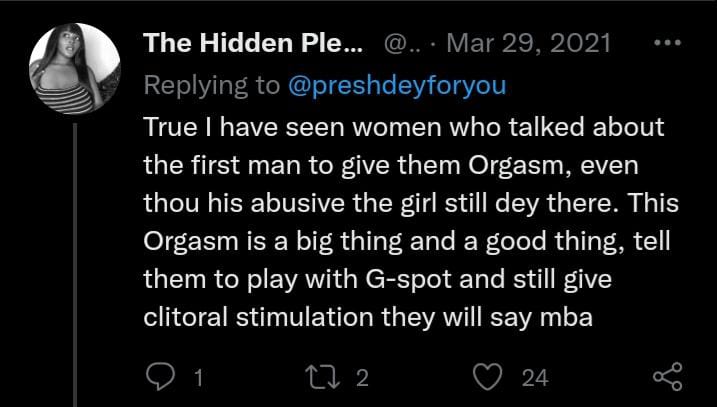717x407 pixels.
Task: Click the reply count number 1
Action: 198,378
